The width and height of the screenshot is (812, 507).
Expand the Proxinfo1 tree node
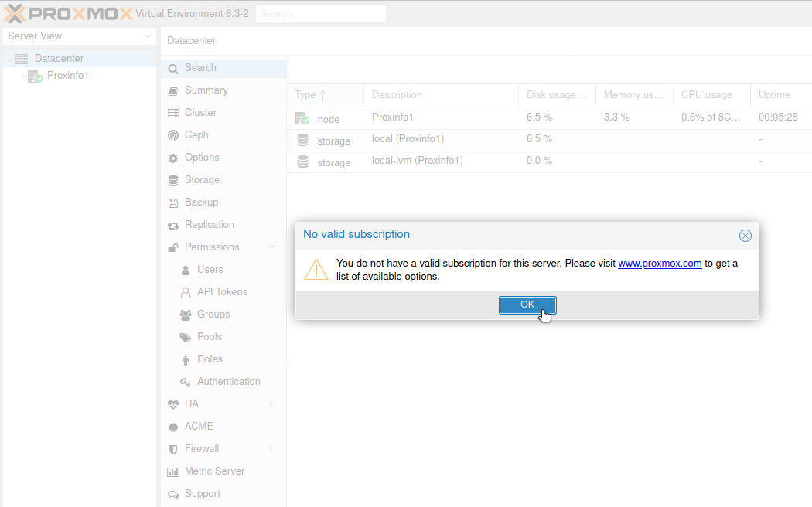tap(22, 76)
